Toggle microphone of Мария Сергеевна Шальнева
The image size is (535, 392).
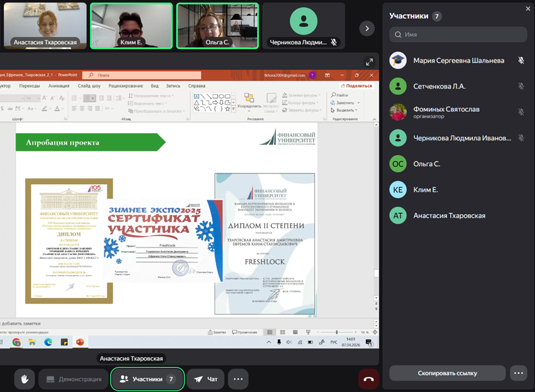(521, 60)
